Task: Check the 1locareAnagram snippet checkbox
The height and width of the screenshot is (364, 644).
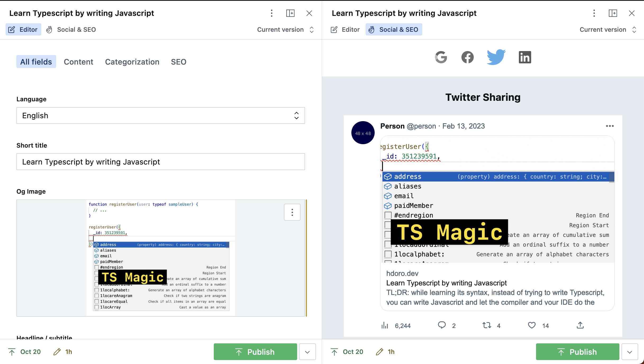Action: pos(96,295)
